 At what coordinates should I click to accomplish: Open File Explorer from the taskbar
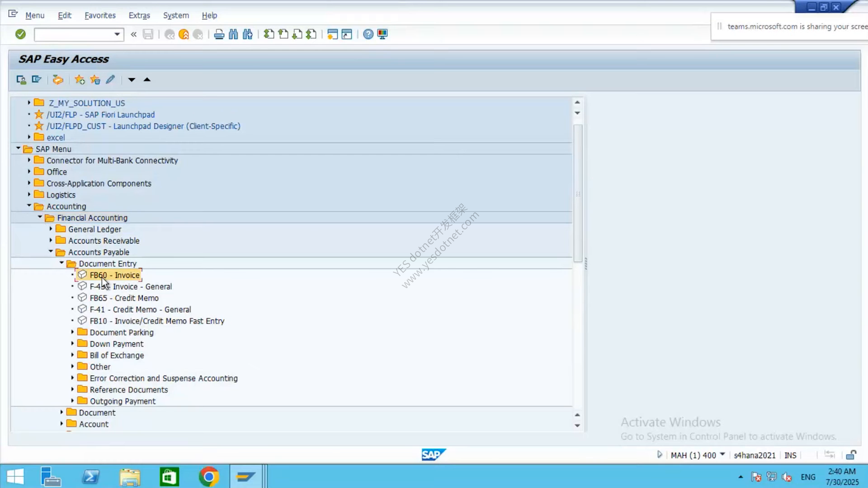tap(130, 477)
